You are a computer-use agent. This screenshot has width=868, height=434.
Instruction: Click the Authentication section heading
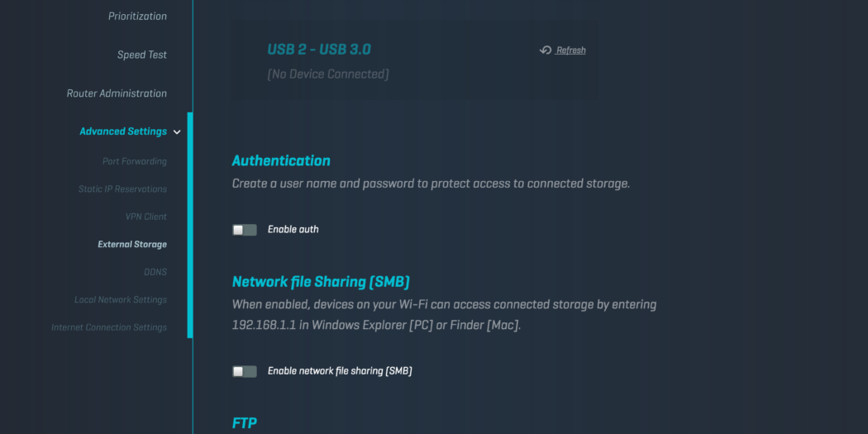pos(281,161)
